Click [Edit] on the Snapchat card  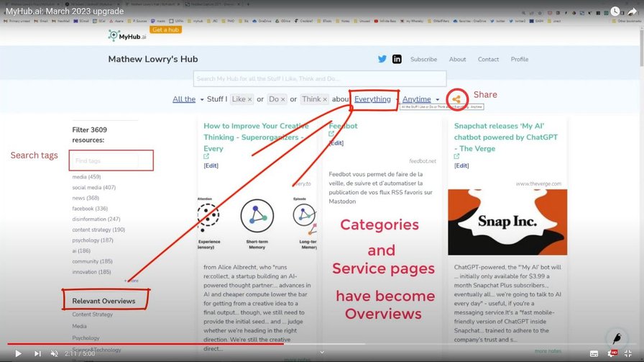(461, 166)
